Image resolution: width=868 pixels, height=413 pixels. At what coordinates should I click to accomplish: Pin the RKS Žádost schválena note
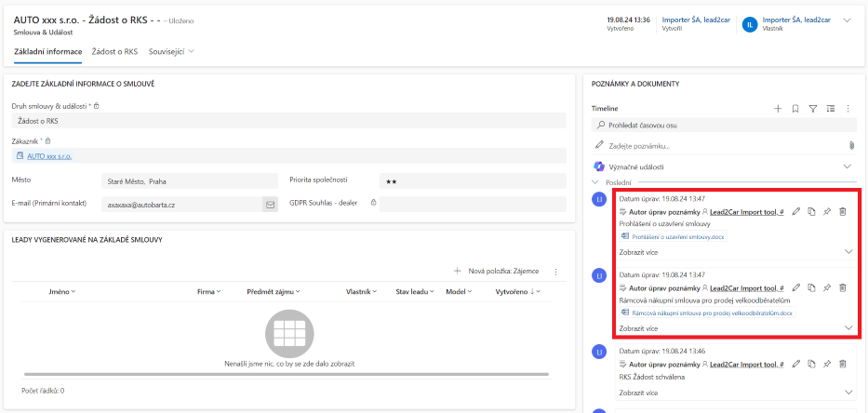click(826, 365)
